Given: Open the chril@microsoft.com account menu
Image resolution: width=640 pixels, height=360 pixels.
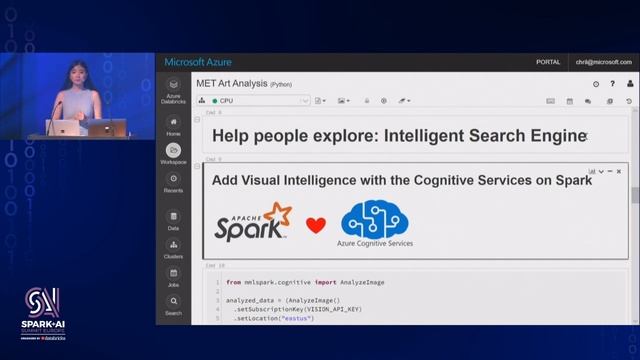Looking at the screenshot, I should (x=604, y=62).
